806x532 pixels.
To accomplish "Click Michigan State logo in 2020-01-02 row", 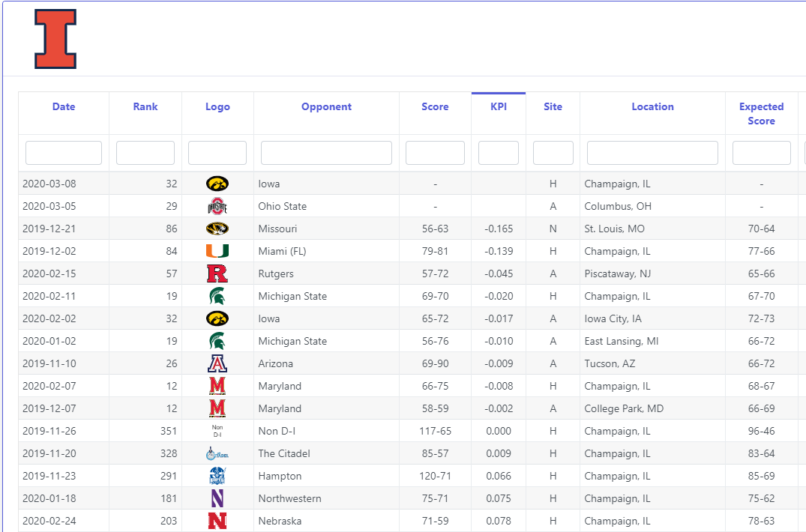I will point(217,341).
